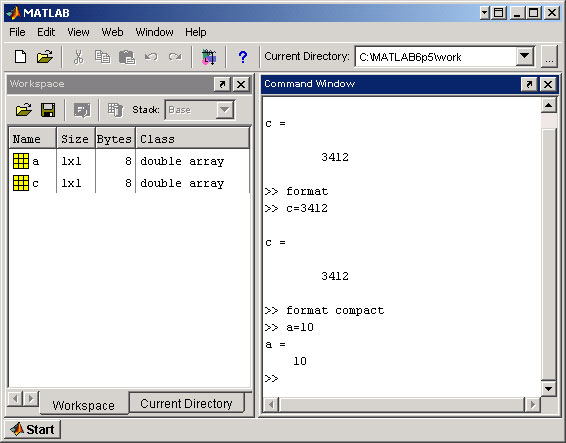This screenshot has height=443, width=566.
Task: Open the Window menu
Action: tap(154, 32)
